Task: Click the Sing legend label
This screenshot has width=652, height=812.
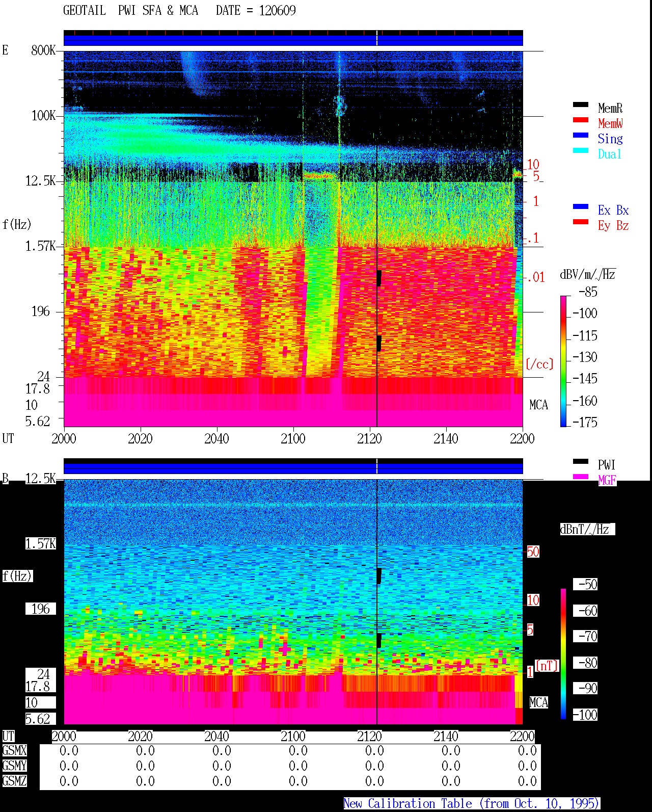Action: tap(610, 139)
